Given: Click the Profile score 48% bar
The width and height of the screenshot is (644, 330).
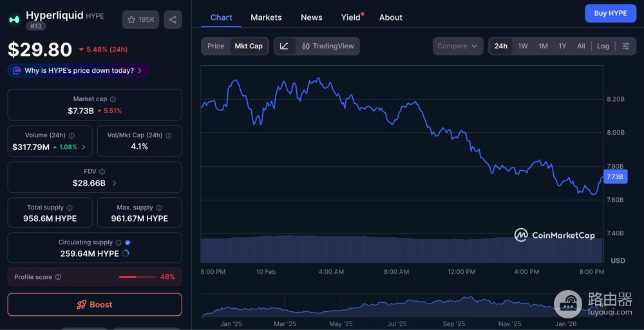Looking at the screenshot, I should tap(137, 277).
